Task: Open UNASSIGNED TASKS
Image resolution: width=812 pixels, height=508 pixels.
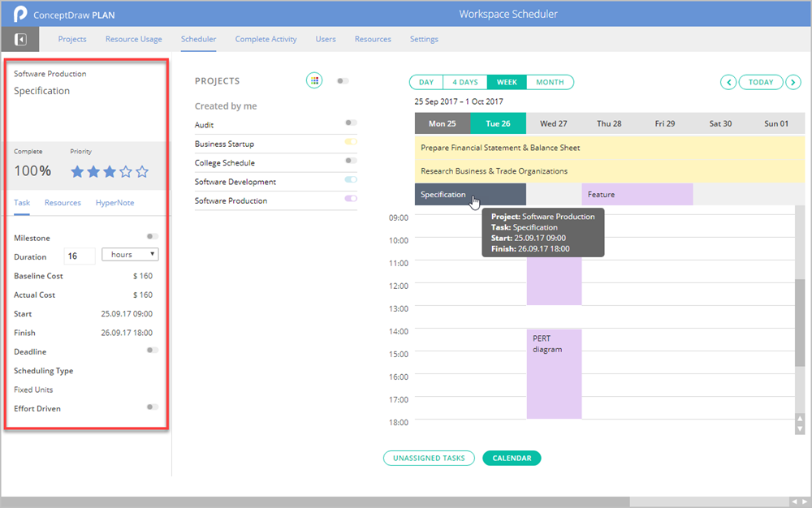Action: tap(429, 458)
